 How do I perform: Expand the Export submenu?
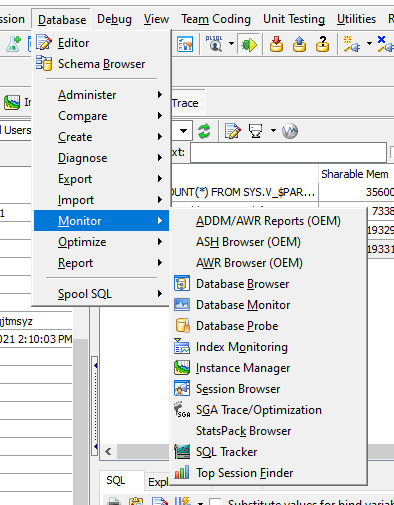(101, 179)
